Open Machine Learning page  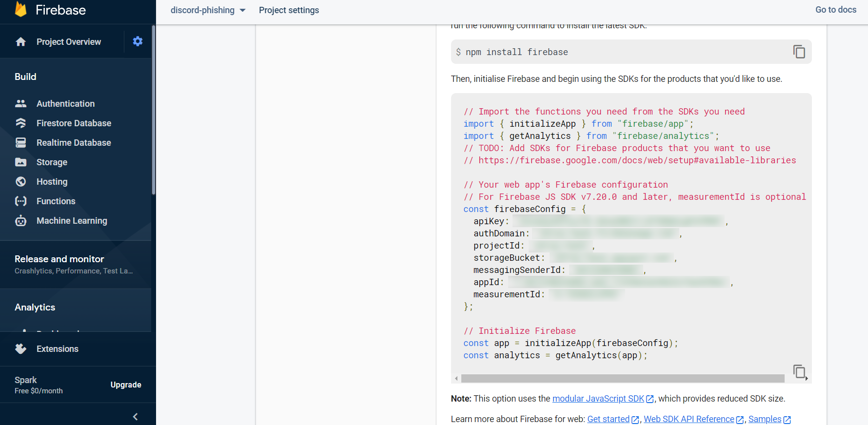coord(72,220)
